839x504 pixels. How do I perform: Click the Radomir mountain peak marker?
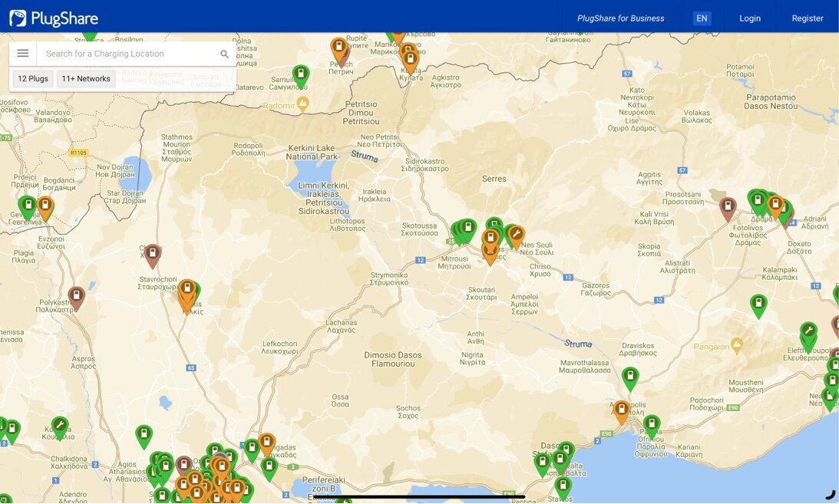pyautogui.click(x=303, y=104)
